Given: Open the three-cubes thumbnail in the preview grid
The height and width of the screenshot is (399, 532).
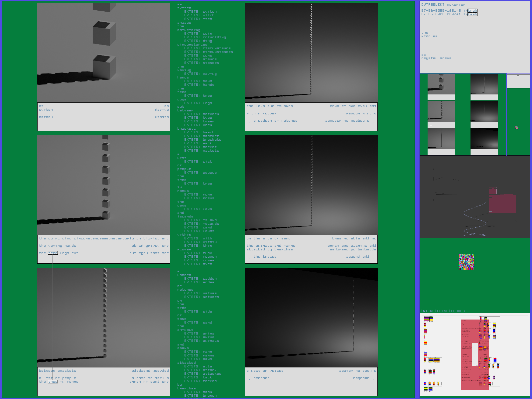Looking at the screenshot, I should [441, 84].
